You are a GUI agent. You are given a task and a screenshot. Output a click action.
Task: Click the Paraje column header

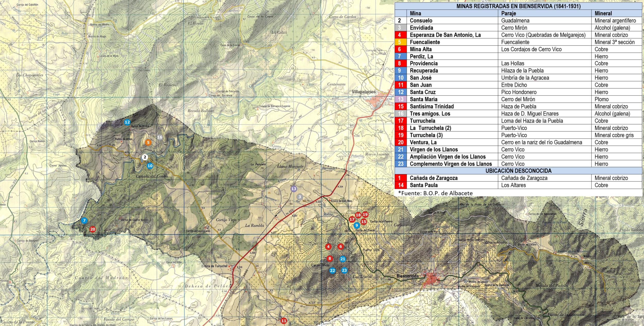click(x=509, y=13)
